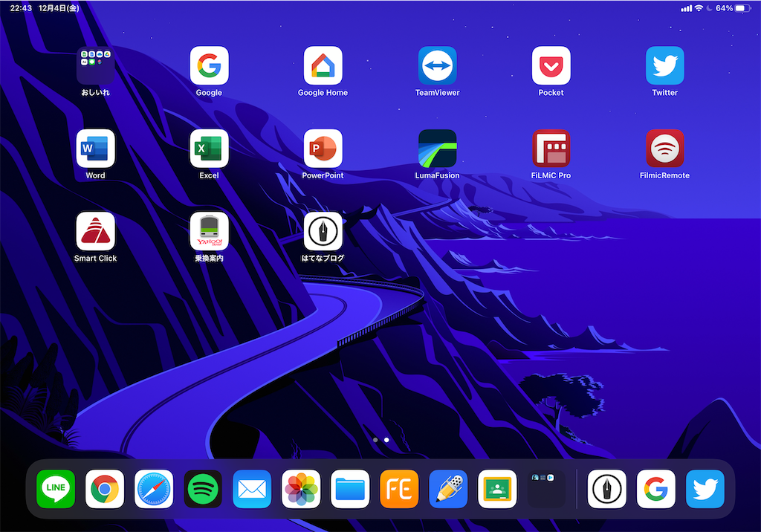Open PowerPoint app
The image size is (761, 532).
[323, 149]
